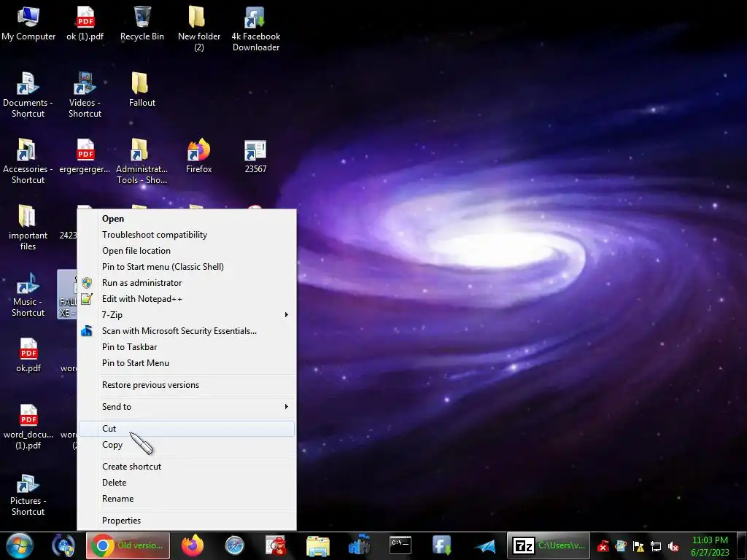
Task: Select the ergergerger PDF file icon
Action: coord(85,156)
